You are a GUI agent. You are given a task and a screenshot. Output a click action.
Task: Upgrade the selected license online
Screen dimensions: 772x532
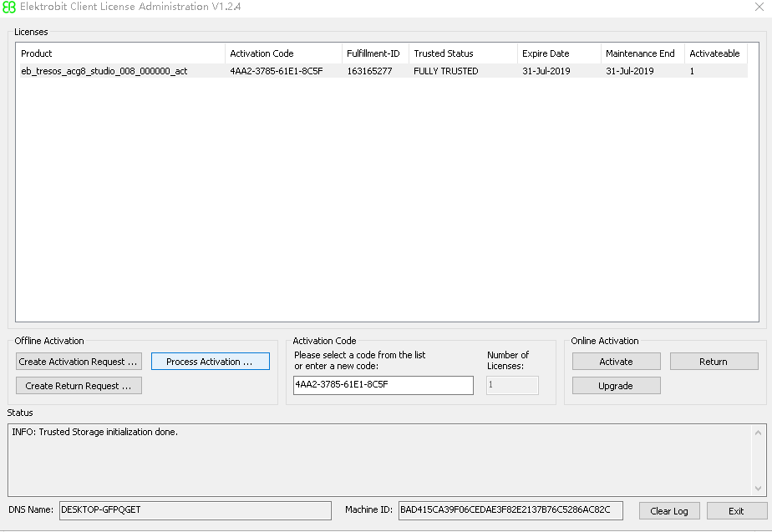616,386
